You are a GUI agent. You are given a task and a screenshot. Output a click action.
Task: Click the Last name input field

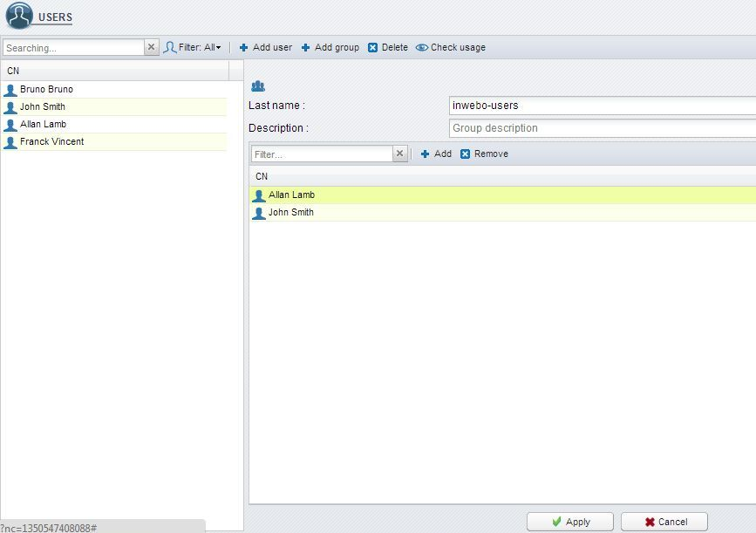click(x=602, y=106)
